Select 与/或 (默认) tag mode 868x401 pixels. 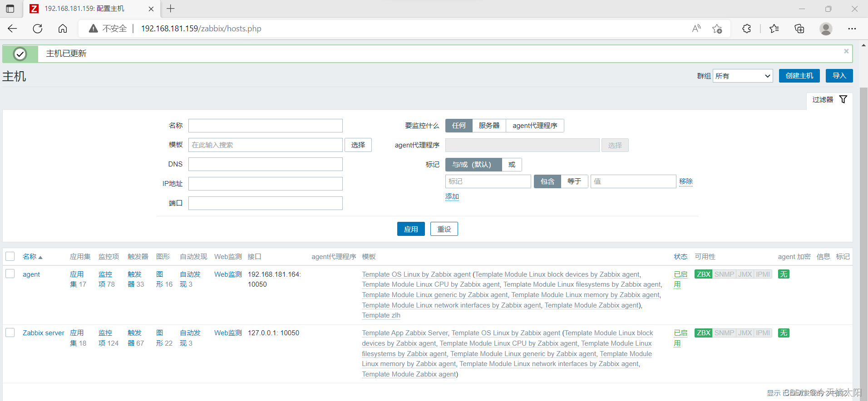[x=473, y=165]
